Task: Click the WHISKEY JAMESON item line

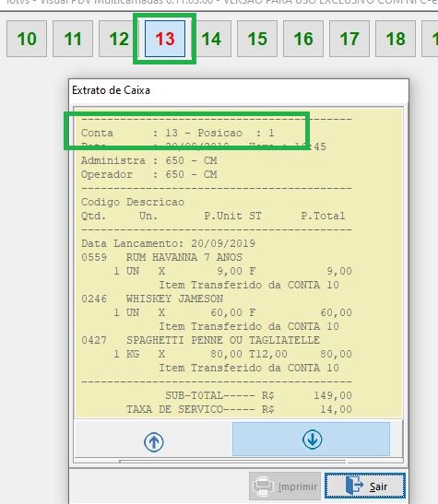Action: pyautogui.click(x=152, y=299)
